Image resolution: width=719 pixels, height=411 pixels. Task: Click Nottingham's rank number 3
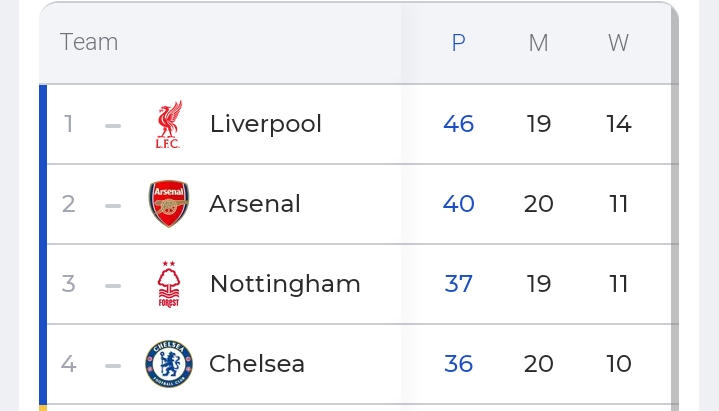68,284
